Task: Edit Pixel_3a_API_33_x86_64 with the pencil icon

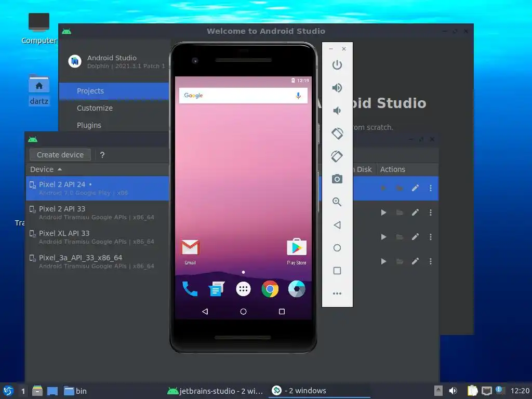Action: tap(415, 261)
